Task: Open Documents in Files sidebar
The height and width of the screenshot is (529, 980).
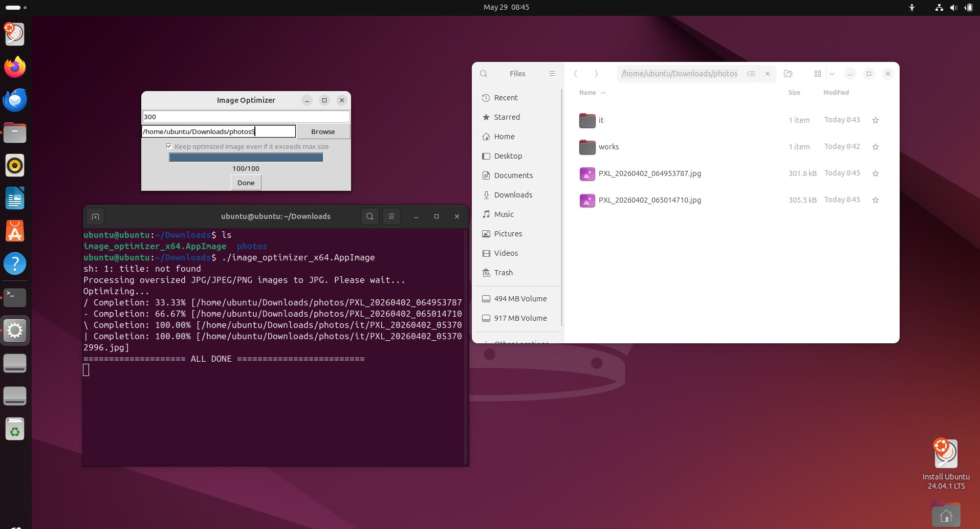Action: point(518,175)
